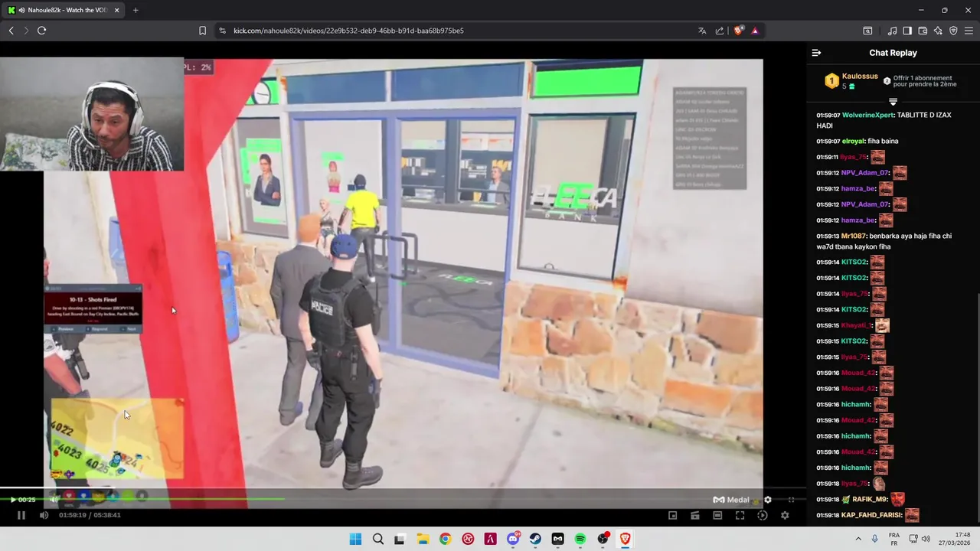Open OBS from the taskbar
This screenshot has height=551, width=980.
pos(603,539)
